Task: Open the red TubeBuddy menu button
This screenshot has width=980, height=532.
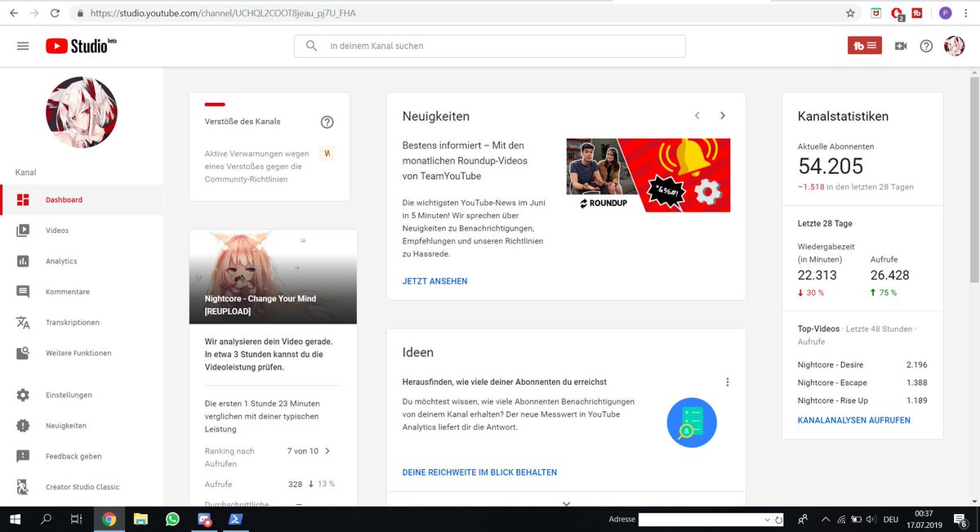Action: [x=865, y=46]
